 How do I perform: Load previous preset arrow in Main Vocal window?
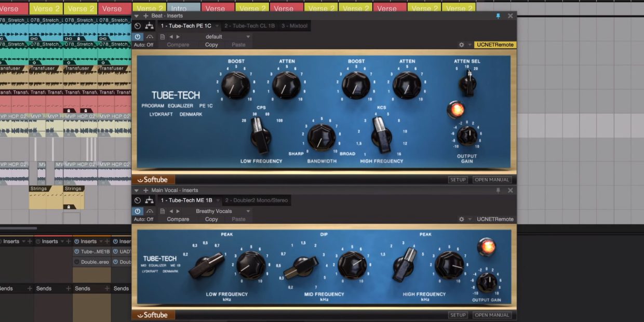click(171, 211)
